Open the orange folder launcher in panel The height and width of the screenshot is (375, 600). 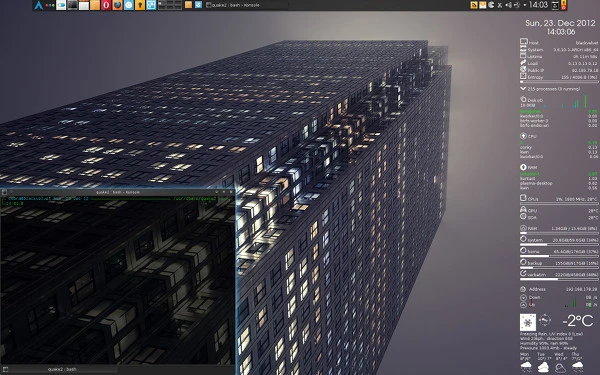95,5
